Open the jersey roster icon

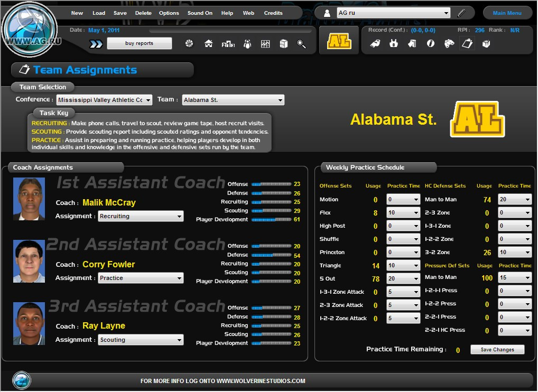[394, 43]
